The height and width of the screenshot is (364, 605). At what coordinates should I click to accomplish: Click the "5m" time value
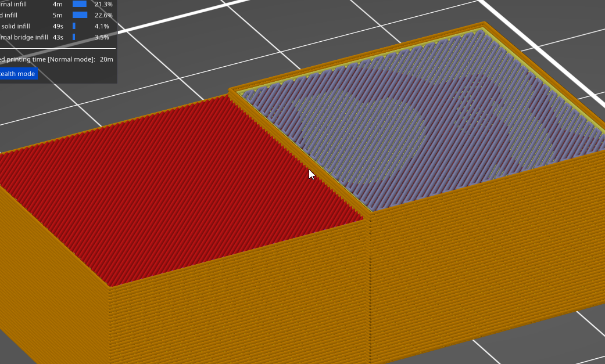point(58,15)
